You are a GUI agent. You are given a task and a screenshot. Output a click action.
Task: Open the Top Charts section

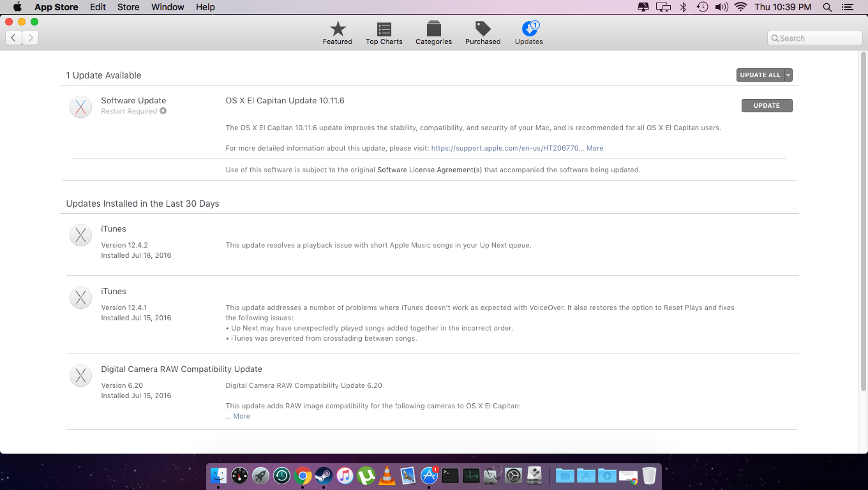(384, 33)
